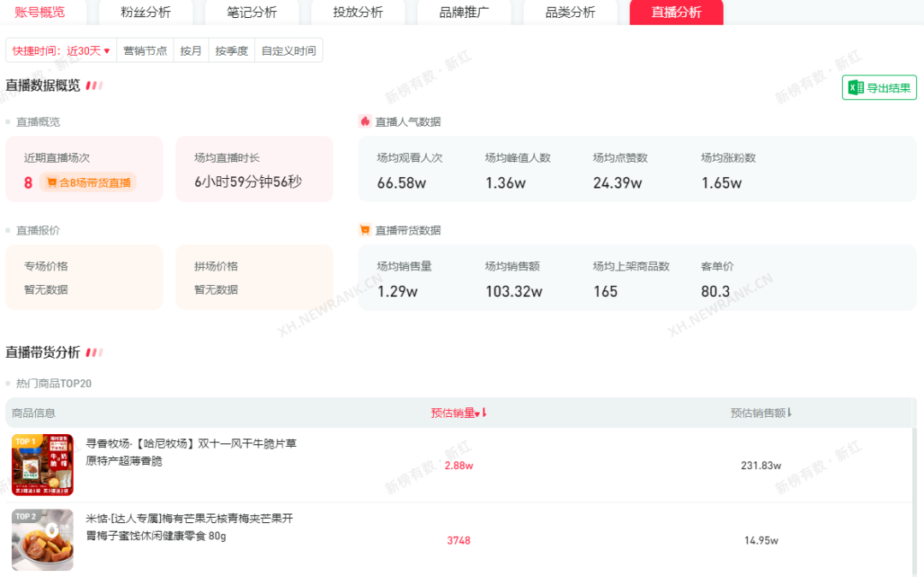The width and height of the screenshot is (924, 577).
Task: Choose the 自定义时间 filter option
Action: click(288, 51)
